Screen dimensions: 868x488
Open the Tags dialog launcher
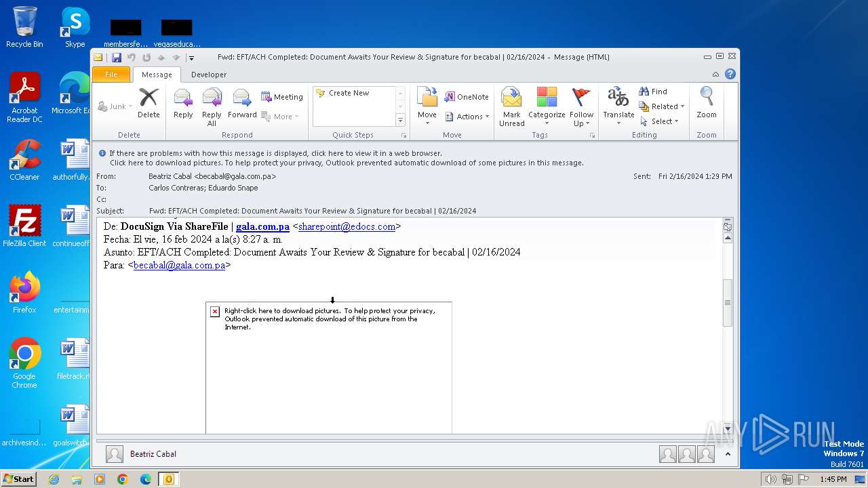(x=592, y=136)
